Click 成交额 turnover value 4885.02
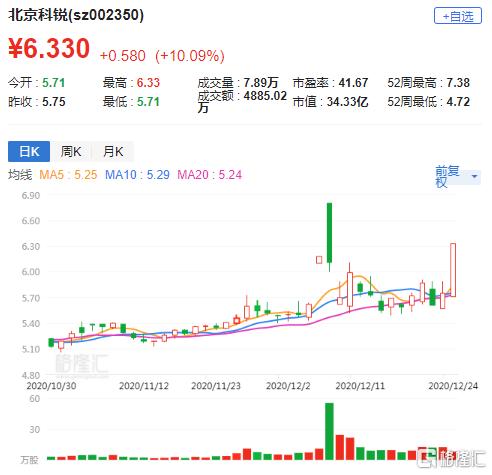Image resolution: width=492 pixels, height=475 pixels. pos(265,96)
